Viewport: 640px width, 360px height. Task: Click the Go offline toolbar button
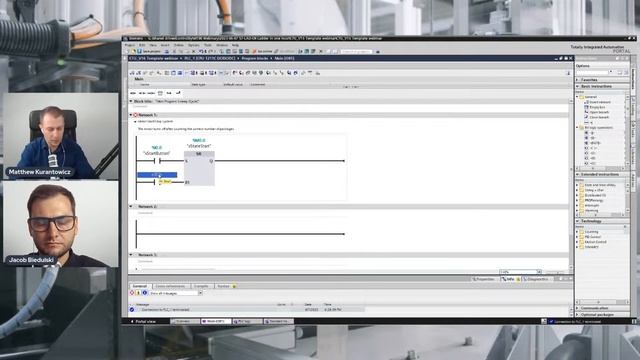(x=284, y=51)
